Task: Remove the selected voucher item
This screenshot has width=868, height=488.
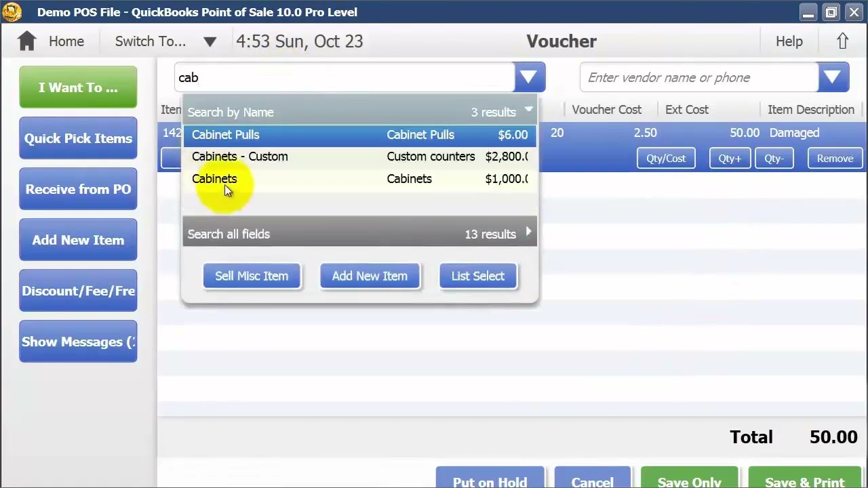Action: 835,159
